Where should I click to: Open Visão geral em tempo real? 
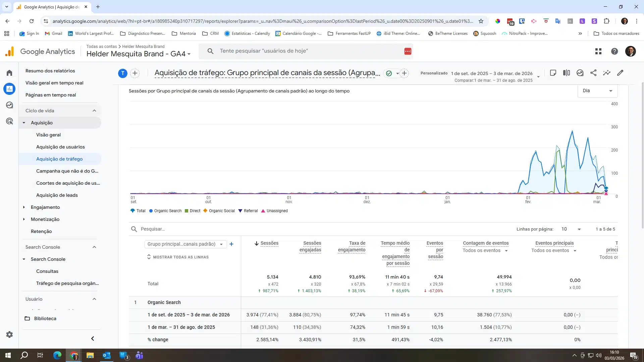(54, 83)
